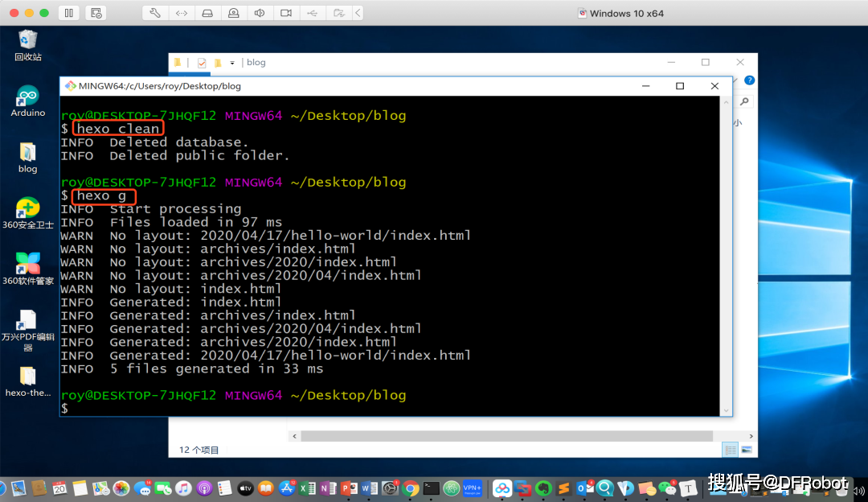Open Podcasts in the Dock

point(204,488)
